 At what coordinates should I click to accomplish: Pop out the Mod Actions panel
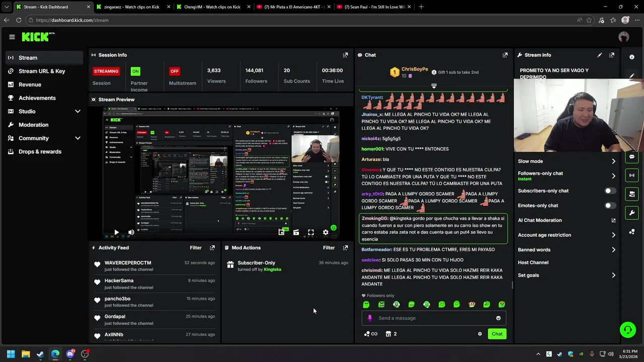click(x=345, y=247)
